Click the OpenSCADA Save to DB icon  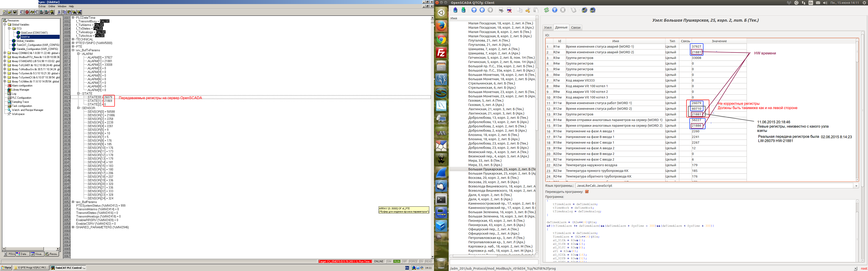[464, 10]
